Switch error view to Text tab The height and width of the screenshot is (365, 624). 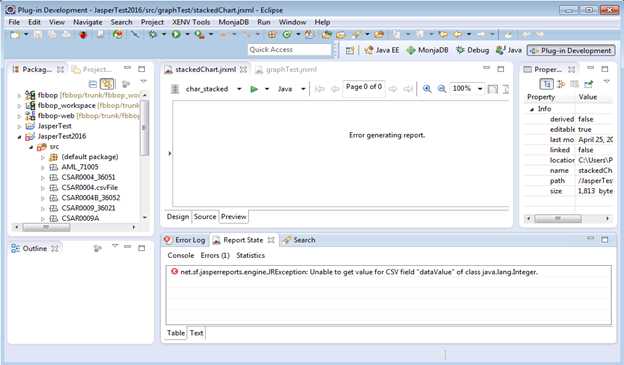[x=196, y=333]
